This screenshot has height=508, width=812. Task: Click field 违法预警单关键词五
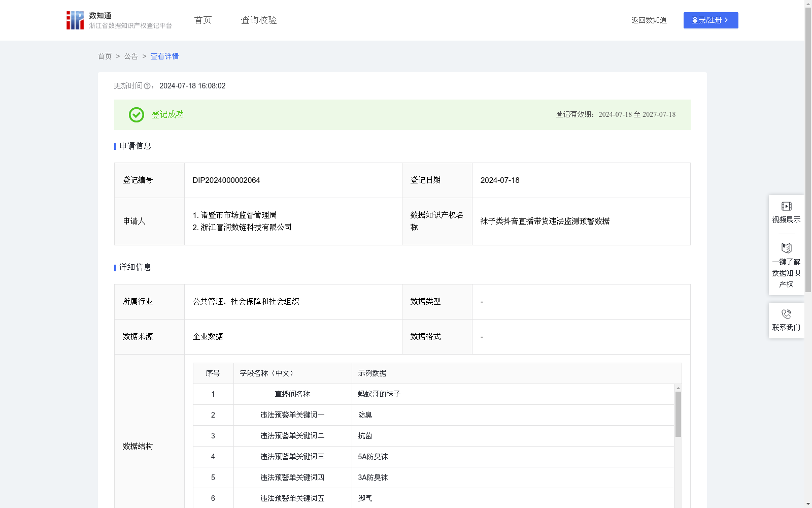(x=292, y=498)
